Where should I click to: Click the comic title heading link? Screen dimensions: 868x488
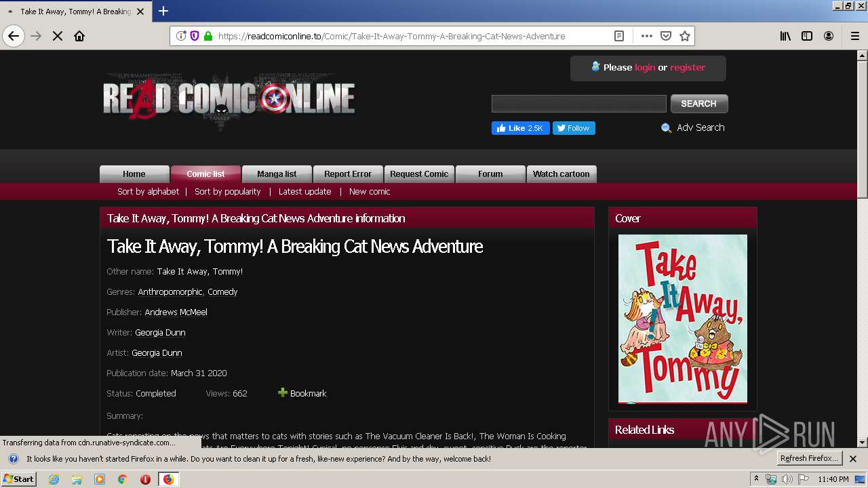pos(295,246)
